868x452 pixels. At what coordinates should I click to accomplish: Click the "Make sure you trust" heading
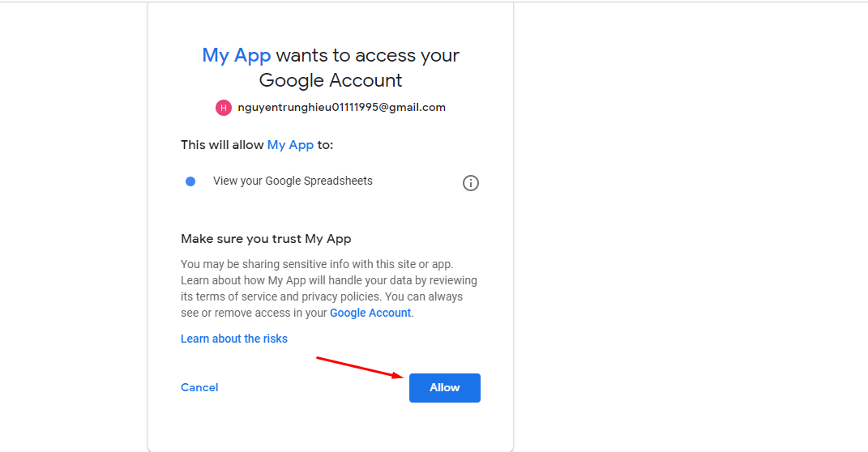coord(266,239)
